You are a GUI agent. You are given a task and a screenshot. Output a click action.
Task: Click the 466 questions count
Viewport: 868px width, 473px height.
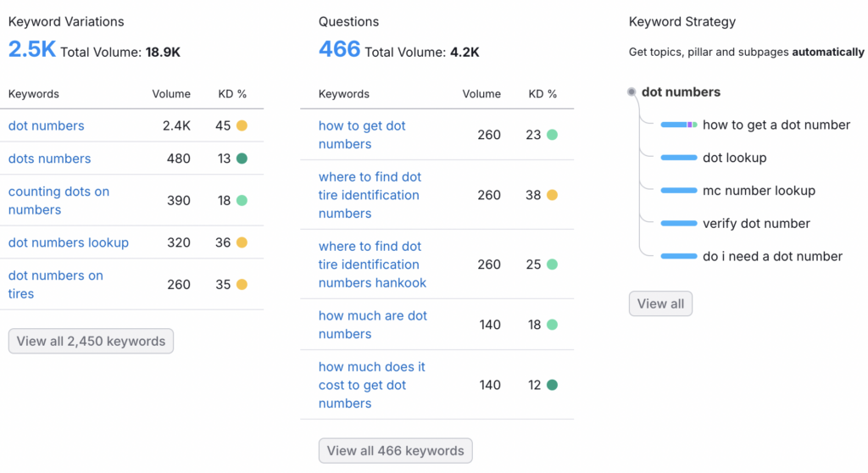point(339,49)
